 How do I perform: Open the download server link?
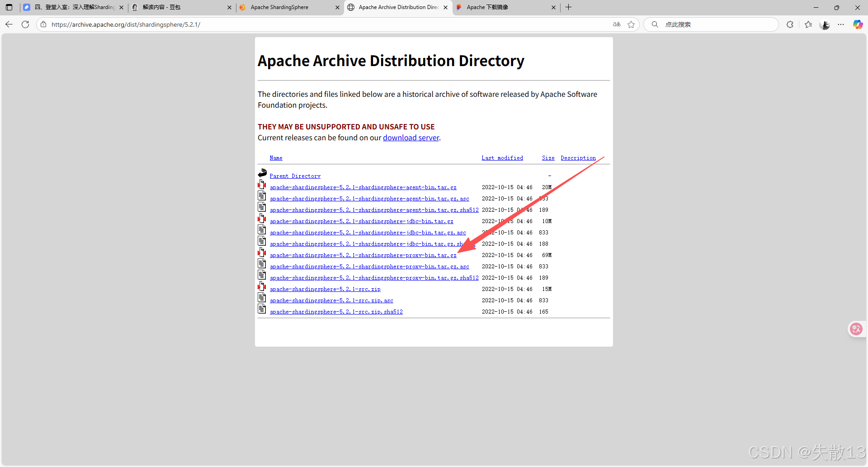[411, 138]
